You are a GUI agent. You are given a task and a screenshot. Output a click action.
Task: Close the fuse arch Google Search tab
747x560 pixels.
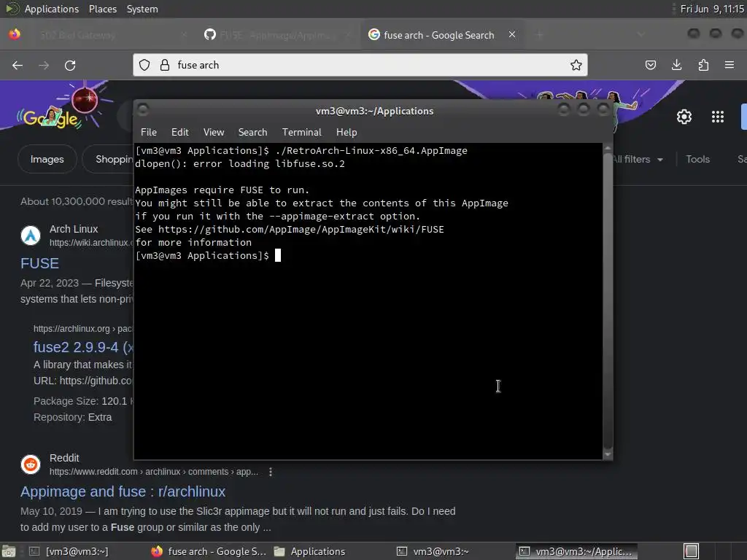click(x=512, y=35)
